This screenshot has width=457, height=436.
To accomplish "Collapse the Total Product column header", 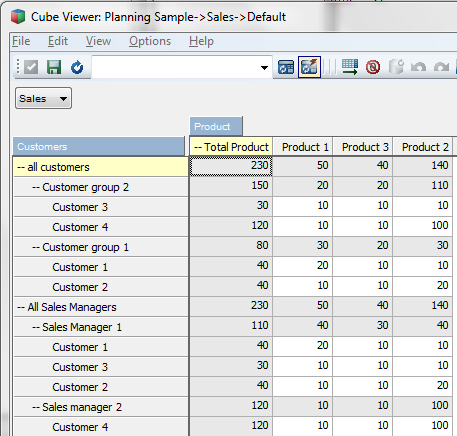I will (x=198, y=147).
